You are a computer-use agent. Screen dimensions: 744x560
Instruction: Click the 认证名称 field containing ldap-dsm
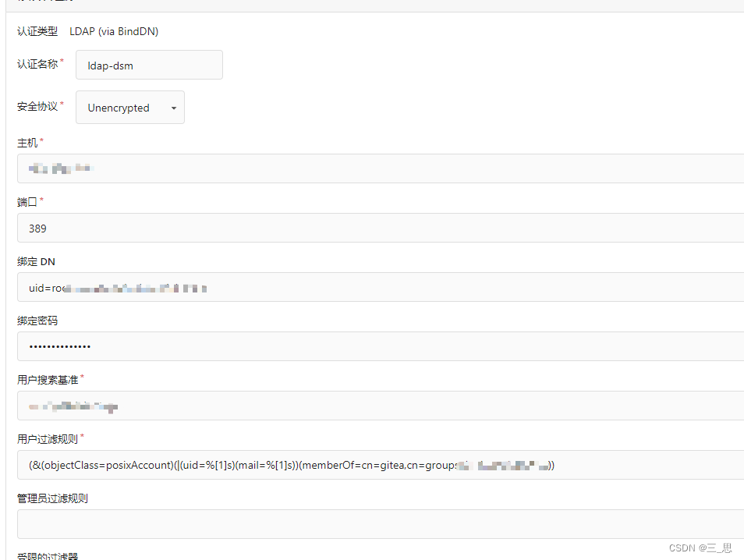149,66
